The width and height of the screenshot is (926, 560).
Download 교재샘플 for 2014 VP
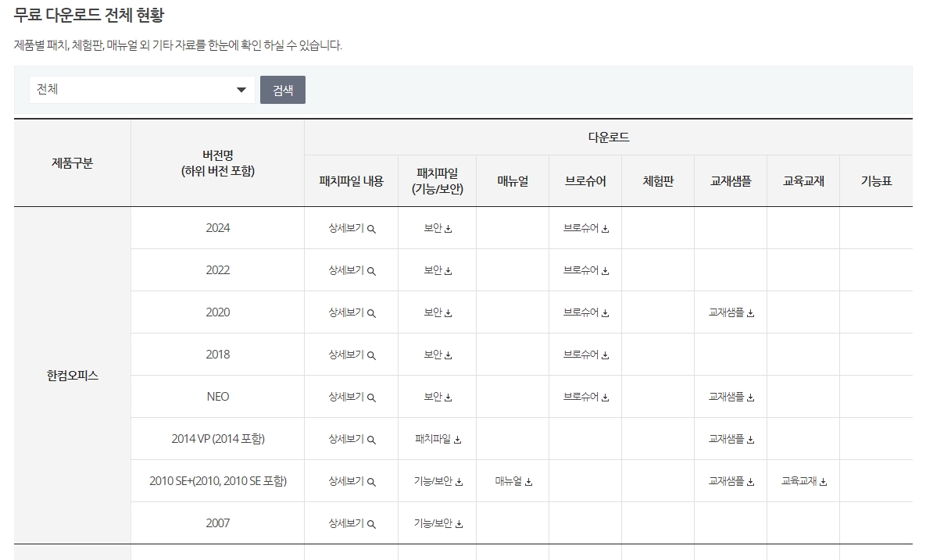point(731,439)
